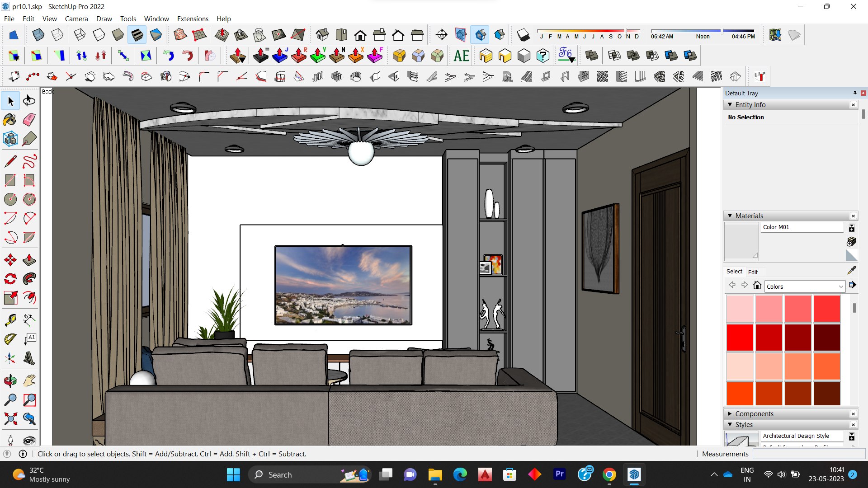Select the Orbit tool
Image resolution: width=868 pixels, height=488 pixels.
coord(10,381)
